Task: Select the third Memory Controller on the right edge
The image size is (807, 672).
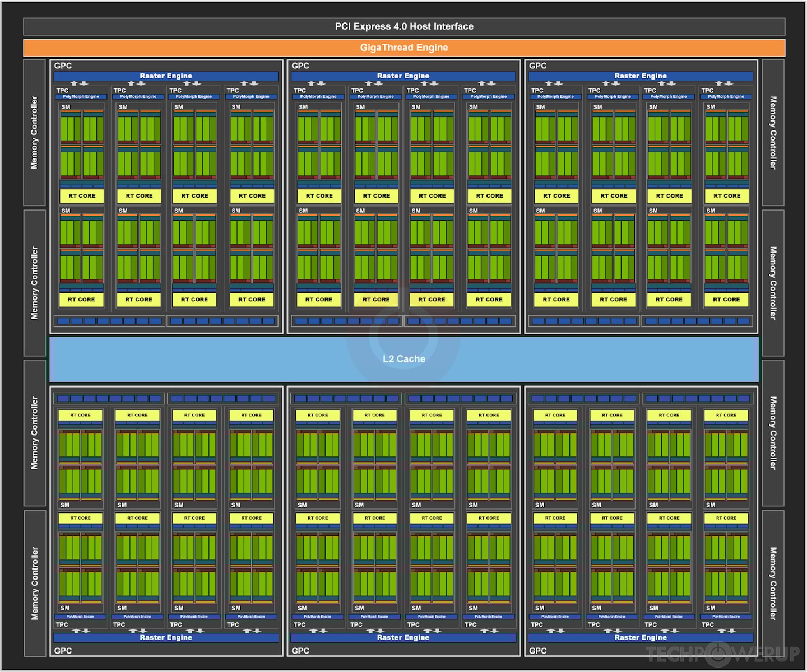Action: tap(773, 433)
